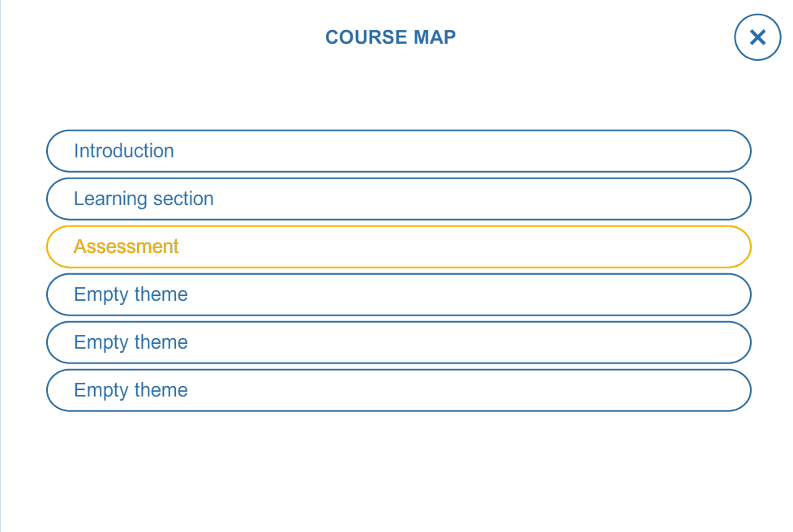Navigate to the Introduction chapter
Image resolution: width=793 pixels, height=532 pixels.
(398, 151)
